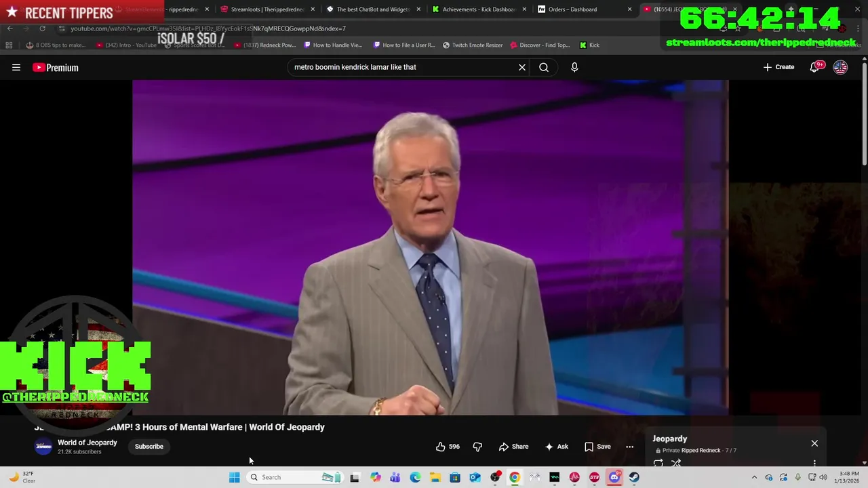Open World of Jeopardy channel avatar
Screen dimensions: 868x488
43,447
